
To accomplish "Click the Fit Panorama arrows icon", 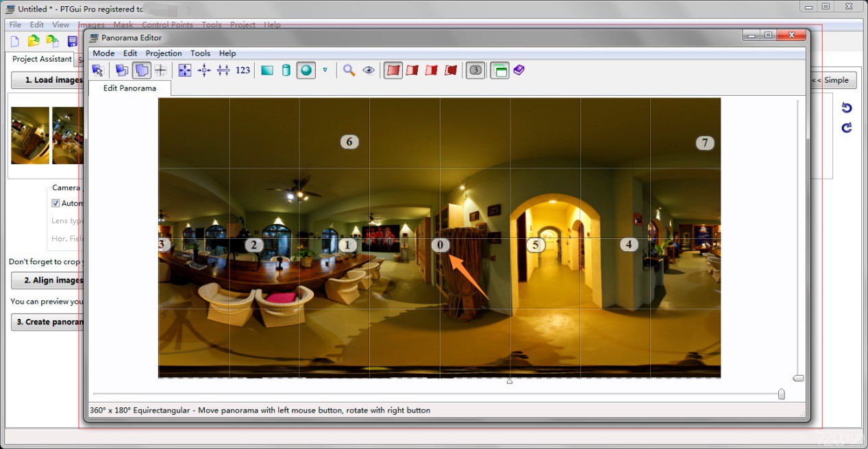I will pyautogui.click(x=184, y=70).
